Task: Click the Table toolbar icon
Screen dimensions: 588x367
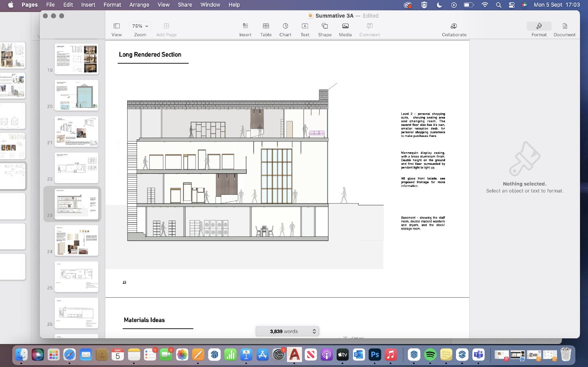Action: [266, 29]
